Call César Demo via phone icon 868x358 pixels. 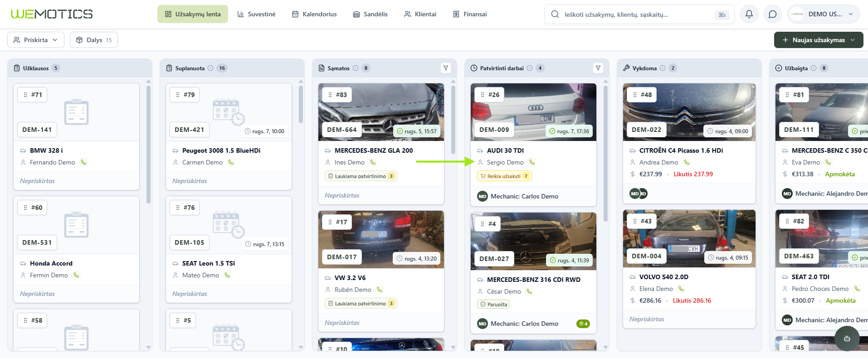(x=529, y=291)
